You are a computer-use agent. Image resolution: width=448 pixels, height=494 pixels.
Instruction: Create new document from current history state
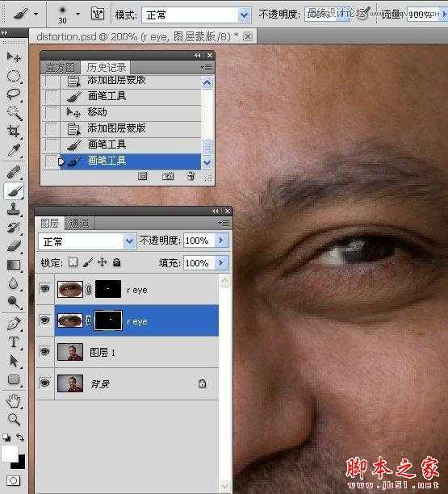(x=142, y=176)
